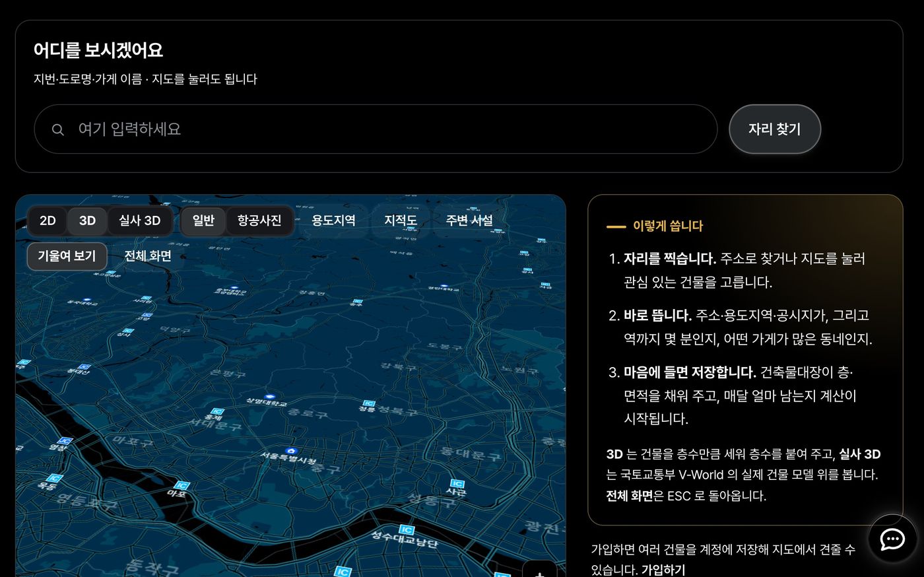Click the 이렇게 씁니다 heading
This screenshot has width=924, height=577.
pyautogui.click(x=668, y=226)
